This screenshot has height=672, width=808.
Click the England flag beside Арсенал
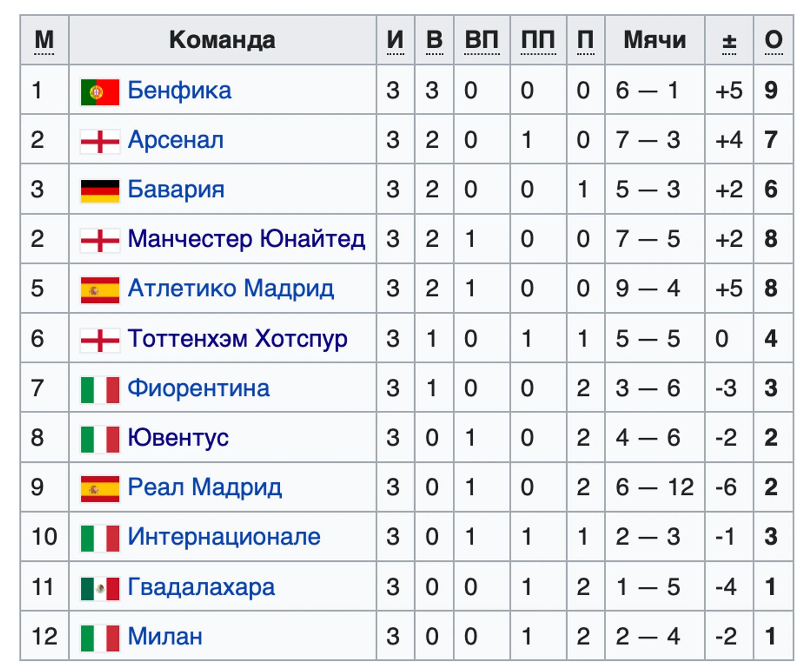pos(100,142)
